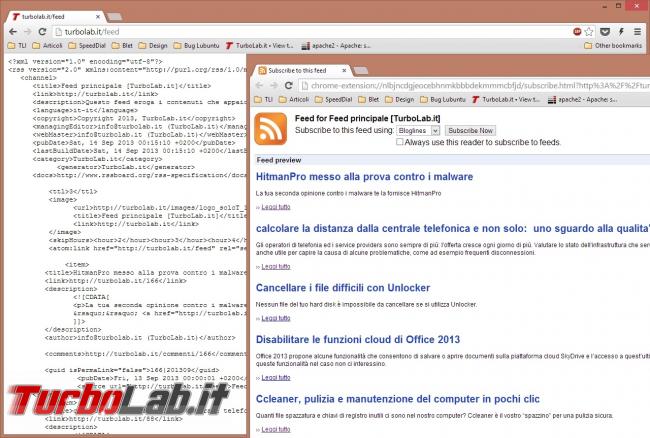Open the Bloglines feed reader dropdown
The image size is (650, 438).
click(x=418, y=131)
